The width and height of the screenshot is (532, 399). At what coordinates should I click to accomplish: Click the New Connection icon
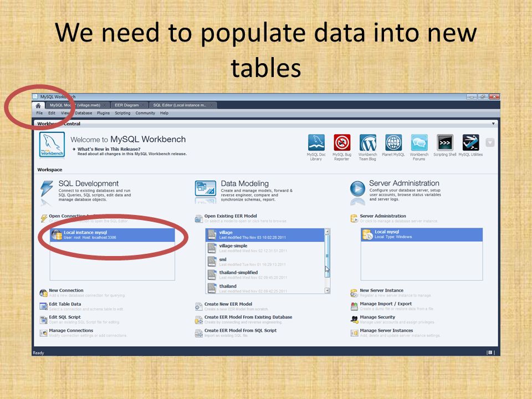[43, 293]
